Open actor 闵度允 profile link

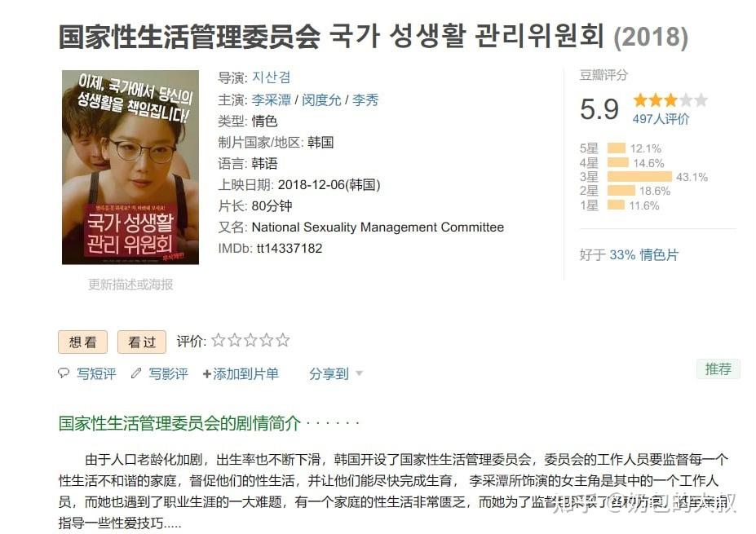pos(321,99)
